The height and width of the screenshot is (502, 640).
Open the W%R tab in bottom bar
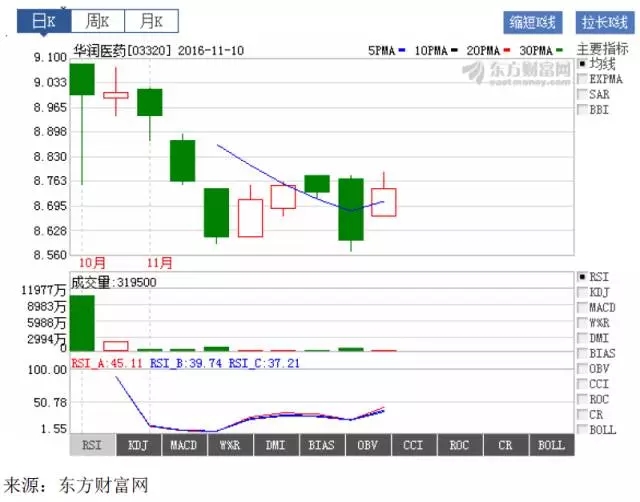tap(230, 445)
